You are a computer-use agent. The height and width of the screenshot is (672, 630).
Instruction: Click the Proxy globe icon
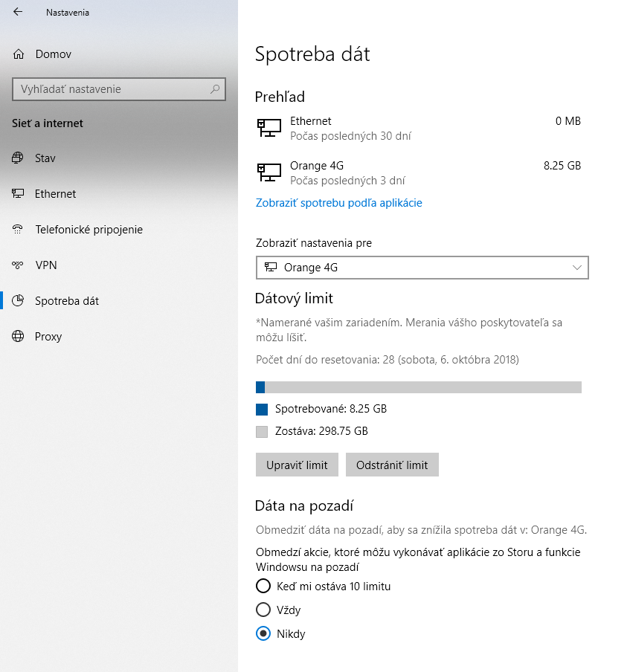coord(19,337)
